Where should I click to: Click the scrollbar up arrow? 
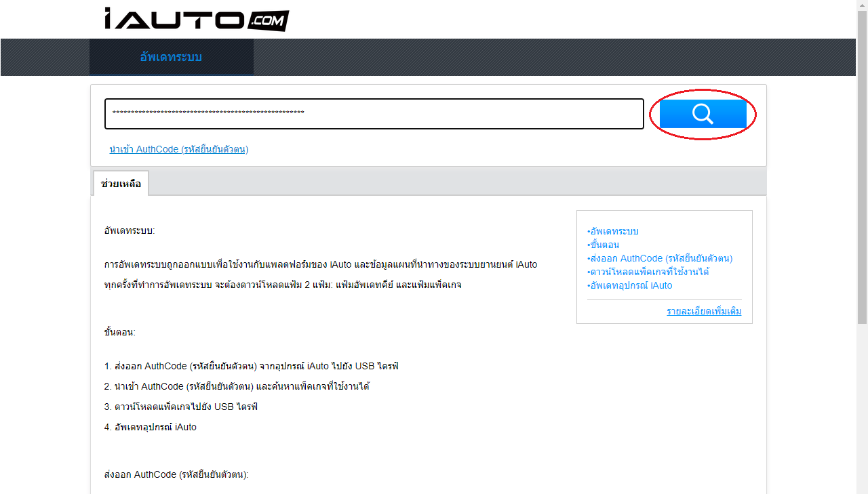[862, 5]
